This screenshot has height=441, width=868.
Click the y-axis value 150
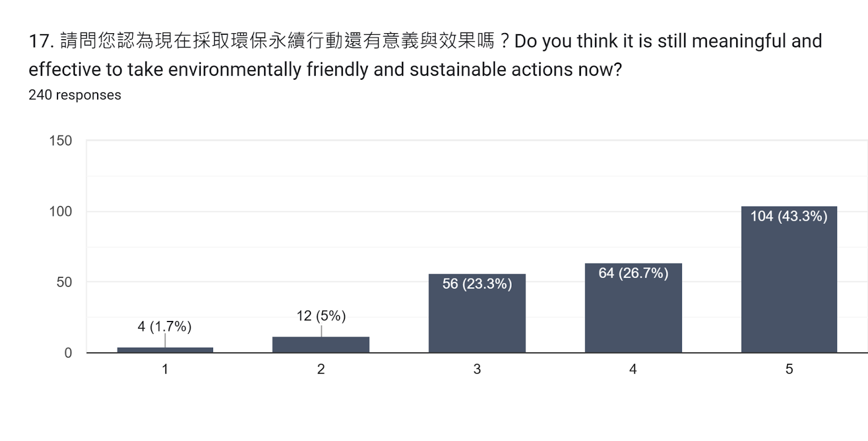click(x=60, y=141)
